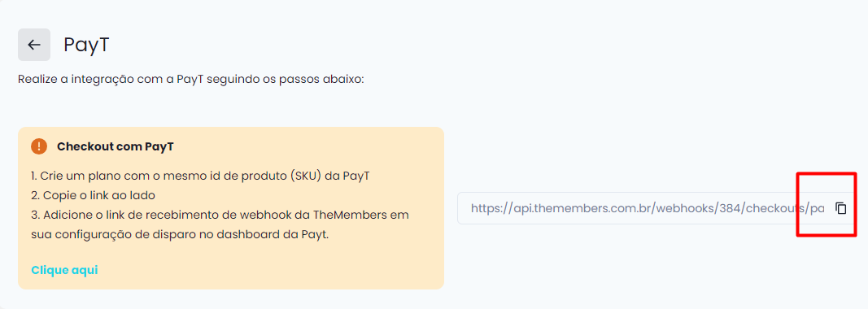Copy the webhook link with the copy icon
Viewport: 868px width, 309px height.
[x=841, y=208]
